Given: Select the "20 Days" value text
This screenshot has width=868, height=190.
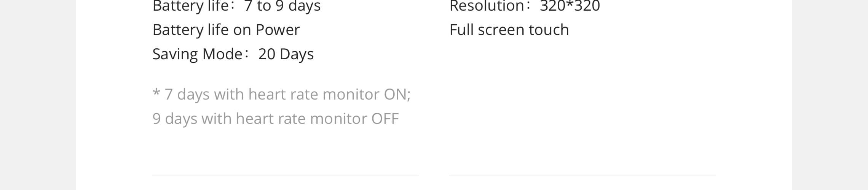Looking at the screenshot, I should (x=286, y=54).
